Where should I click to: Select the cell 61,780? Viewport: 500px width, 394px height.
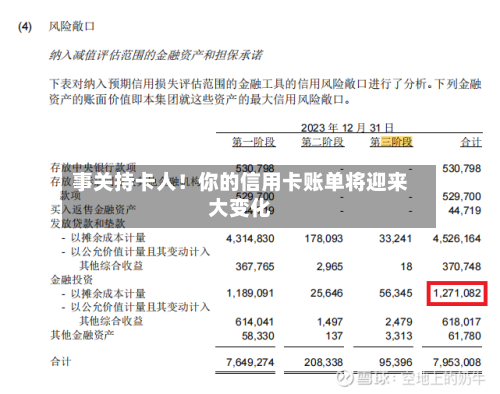(x=465, y=336)
